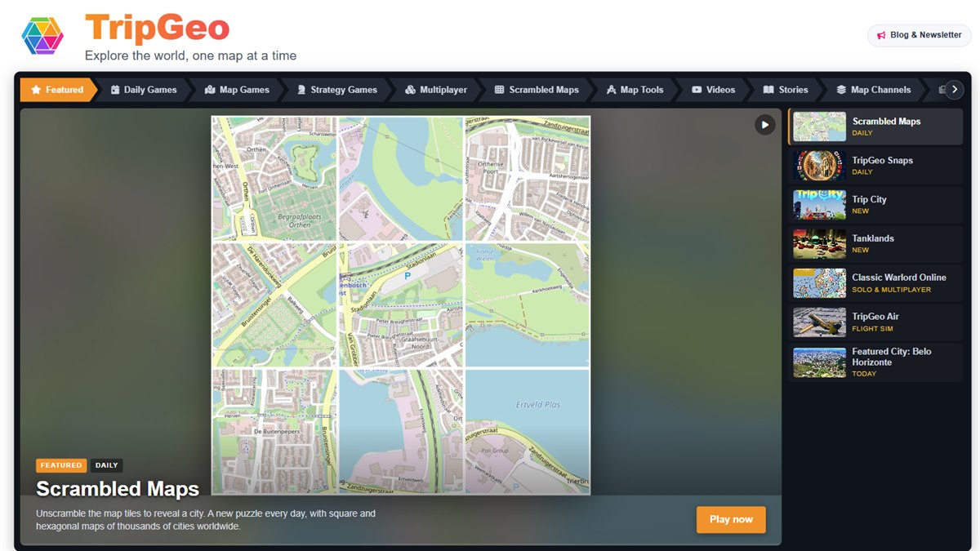The height and width of the screenshot is (551, 980).
Task: Click the people icon on Multiplayer
Action: [x=411, y=90]
